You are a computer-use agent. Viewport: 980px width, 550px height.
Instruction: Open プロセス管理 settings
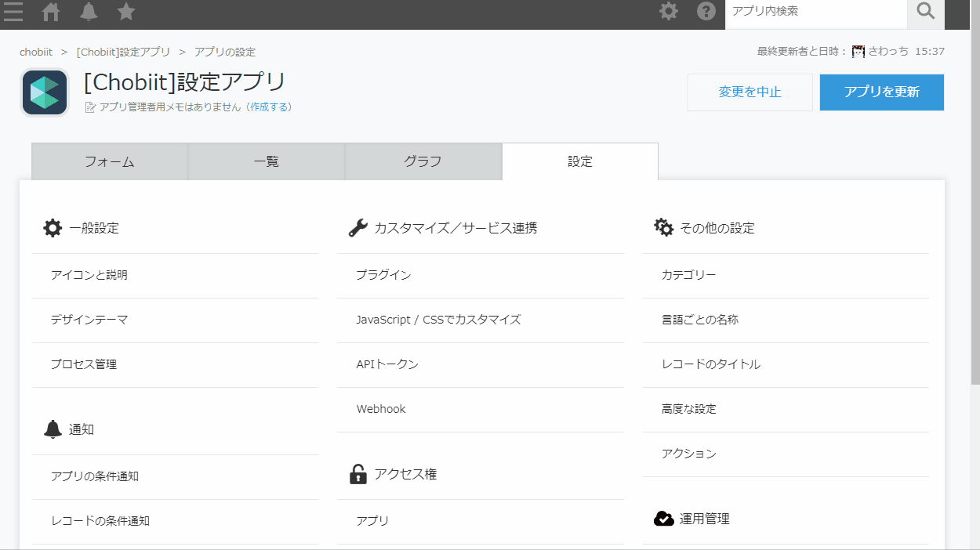(175, 364)
